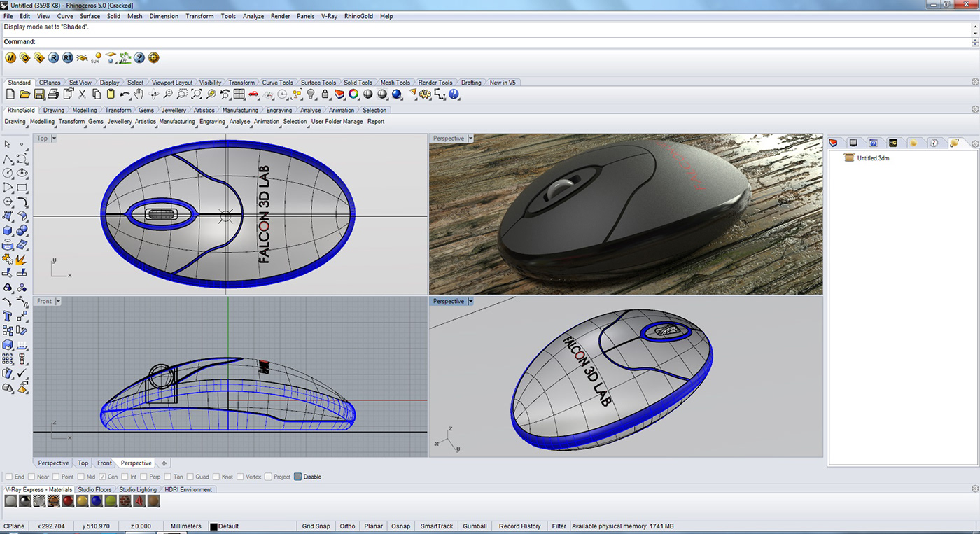
Task: Pick the circle tool from the sidebar
Action: 8,173
